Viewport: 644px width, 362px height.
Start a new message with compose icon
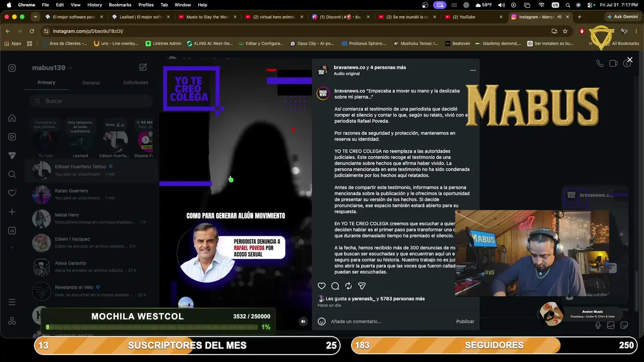pos(143,67)
